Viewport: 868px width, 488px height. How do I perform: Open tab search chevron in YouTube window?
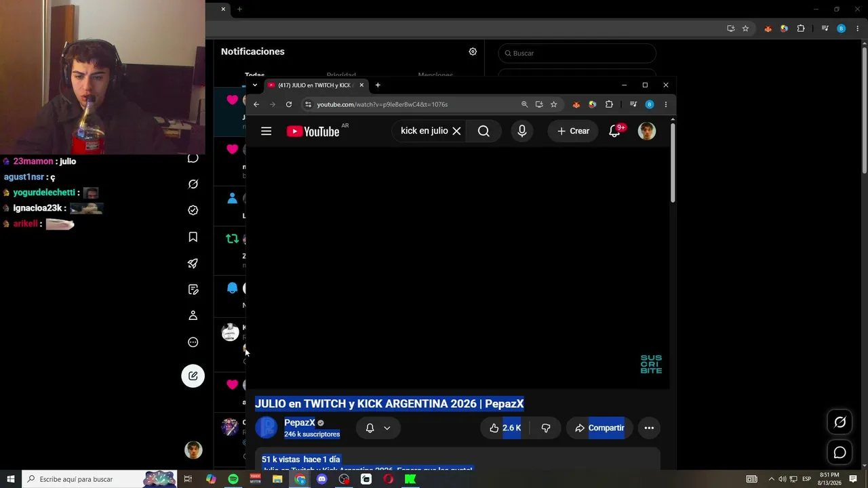(x=255, y=85)
